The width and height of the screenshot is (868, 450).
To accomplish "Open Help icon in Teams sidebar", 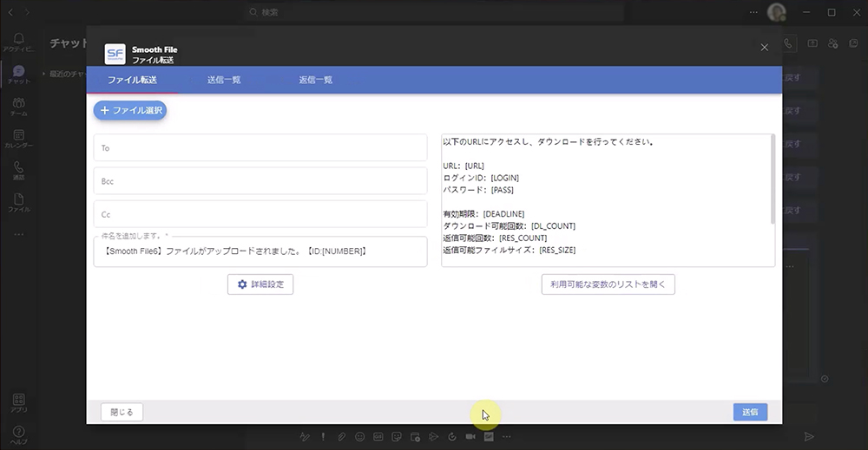I will [19, 435].
